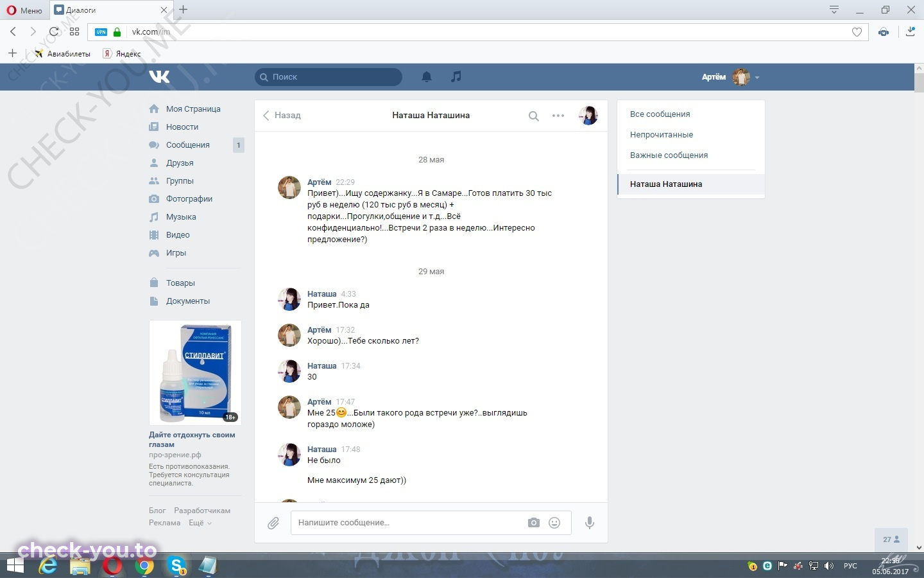Viewport: 924px width, 578px height.
Task: Search within the Наташа Наташина conversation
Action: [x=533, y=116]
